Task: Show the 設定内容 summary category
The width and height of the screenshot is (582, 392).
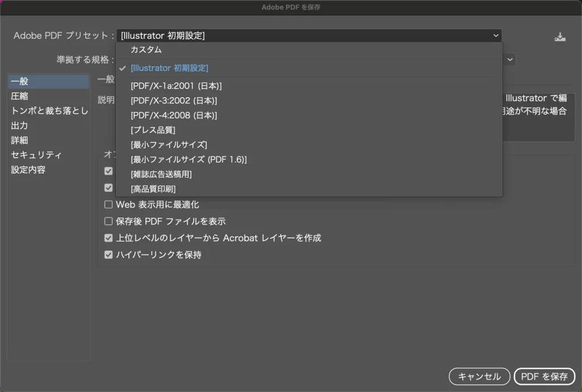Action: coord(49,170)
